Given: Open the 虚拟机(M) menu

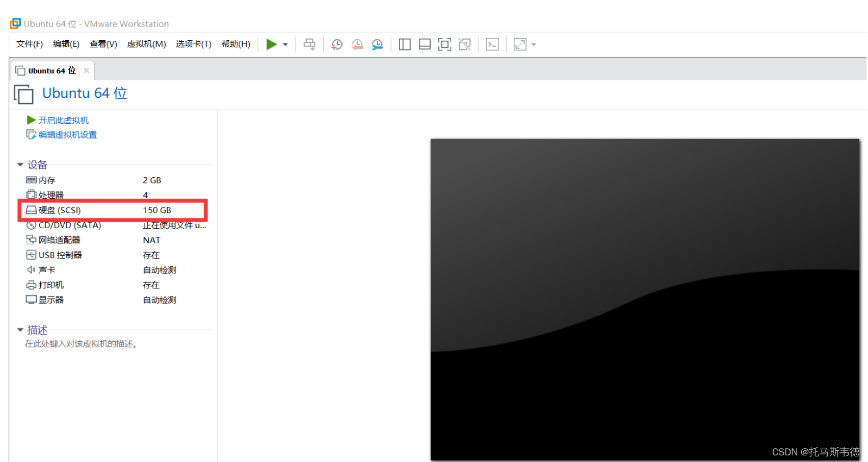Looking at the screenshot, I should 147,44.
